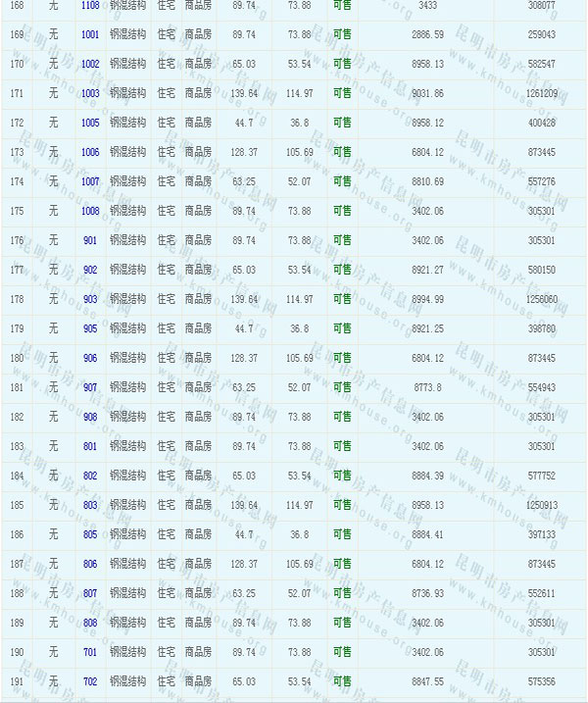Select room 1003 link

[90, 94]
